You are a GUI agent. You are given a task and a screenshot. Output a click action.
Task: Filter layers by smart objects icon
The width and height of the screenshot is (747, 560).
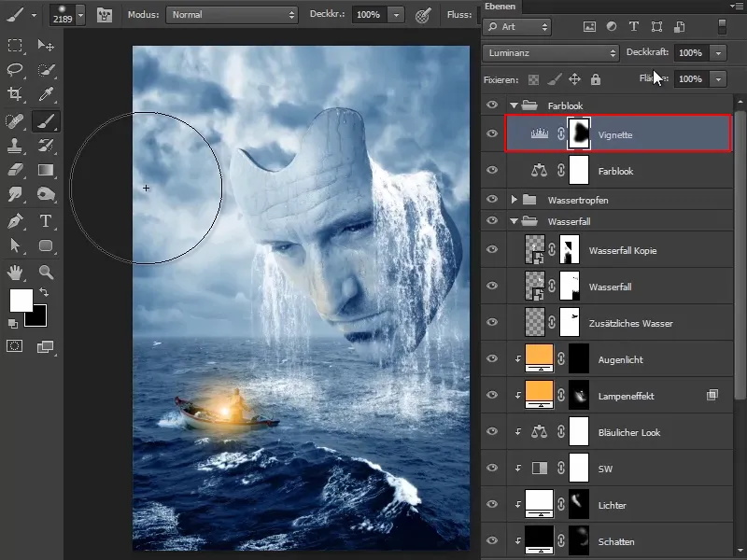tap(680, 27)
